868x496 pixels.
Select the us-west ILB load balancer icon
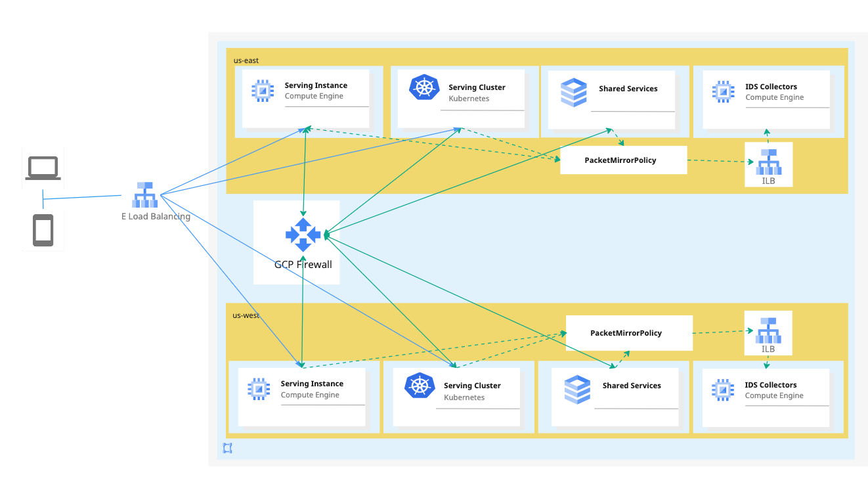768,330
